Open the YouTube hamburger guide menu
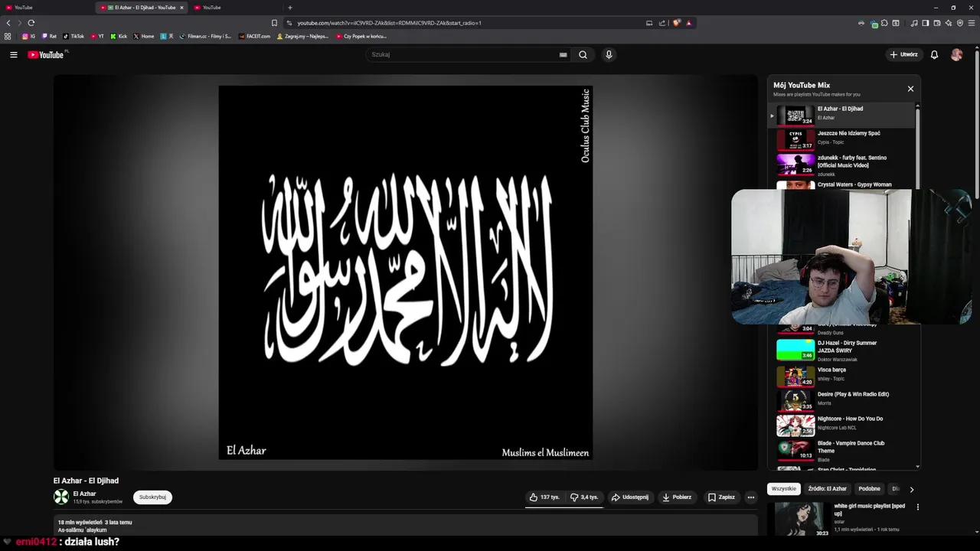The image size is (980, 551). 13,54
